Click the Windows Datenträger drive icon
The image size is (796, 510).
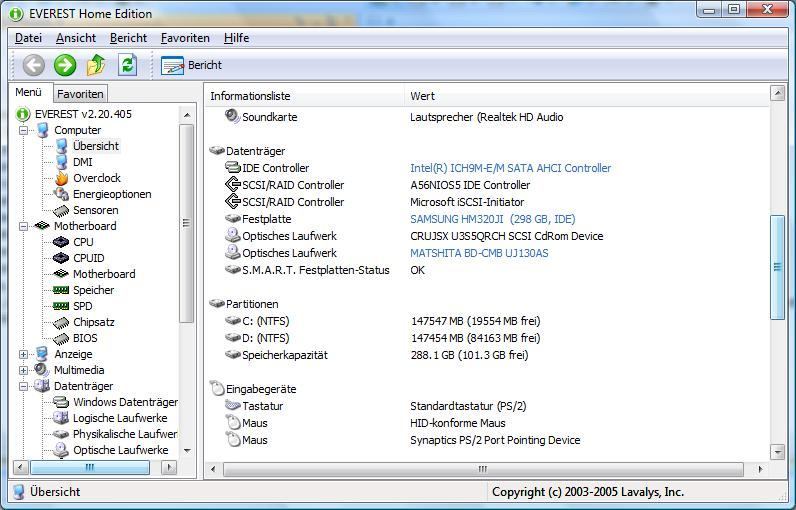tap(61, 402)
